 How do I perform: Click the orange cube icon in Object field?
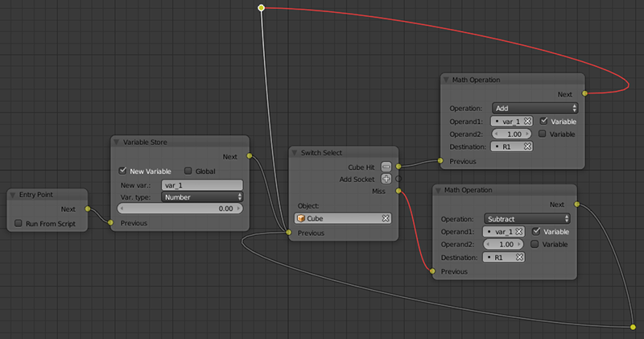point(301,218)
